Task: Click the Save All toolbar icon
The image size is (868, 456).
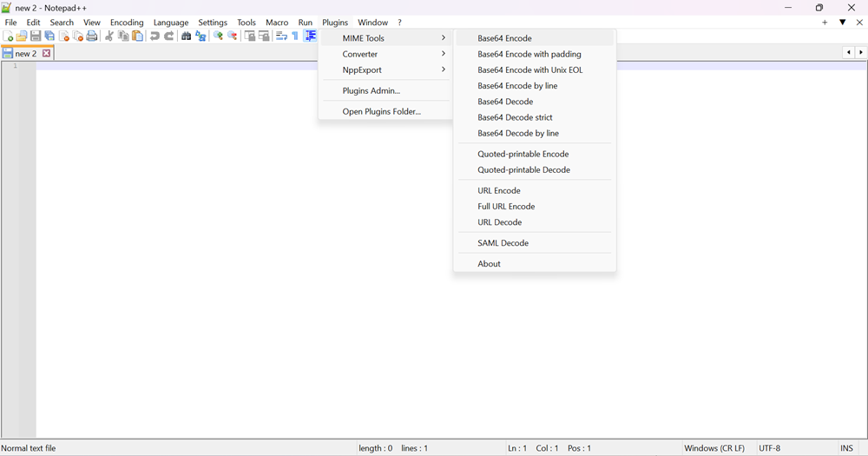Action: coord(49,36)
